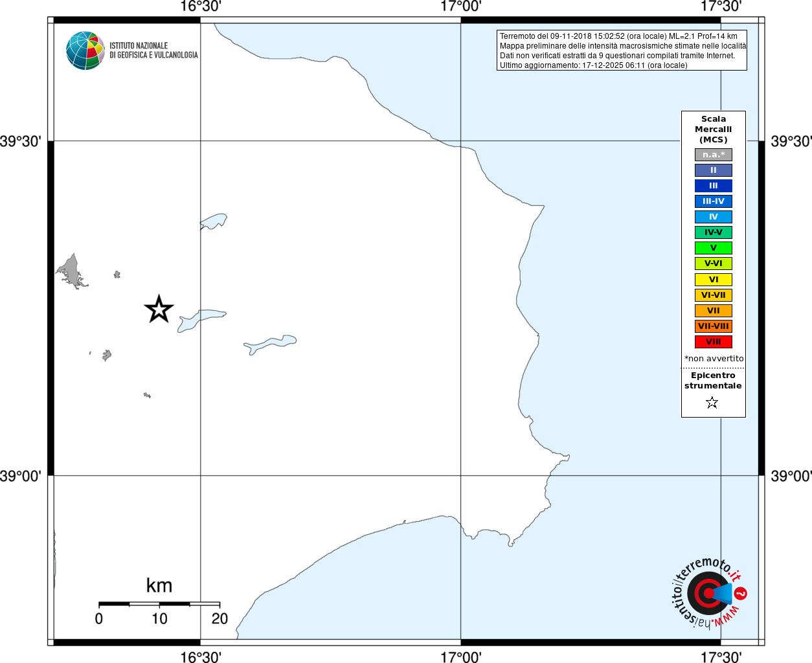Click the 'DI GEOFISICA E VULCANOLOGIA' text

(153, 55)
